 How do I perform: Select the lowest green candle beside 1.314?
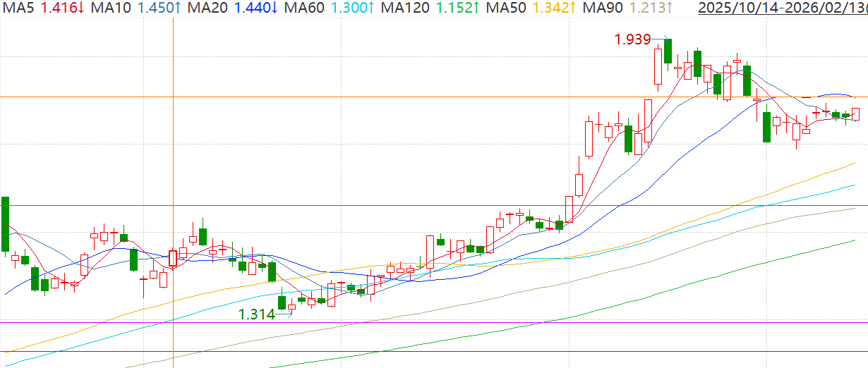pos(282,302)
